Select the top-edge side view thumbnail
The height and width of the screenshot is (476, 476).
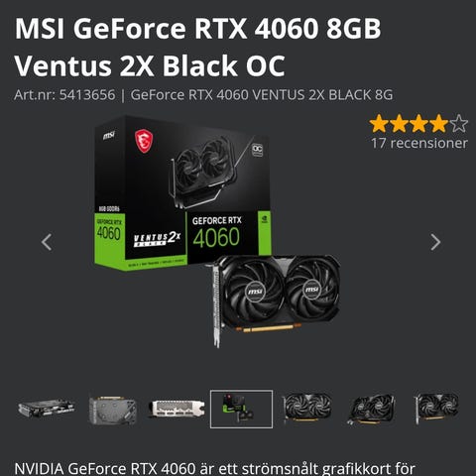coord(47,409)
